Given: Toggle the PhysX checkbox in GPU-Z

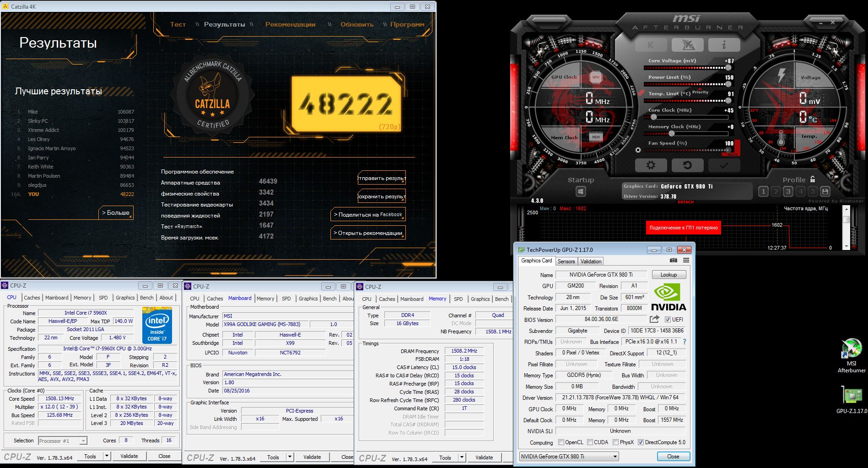Looking at the screenshot, I should (x=615, y=442).
